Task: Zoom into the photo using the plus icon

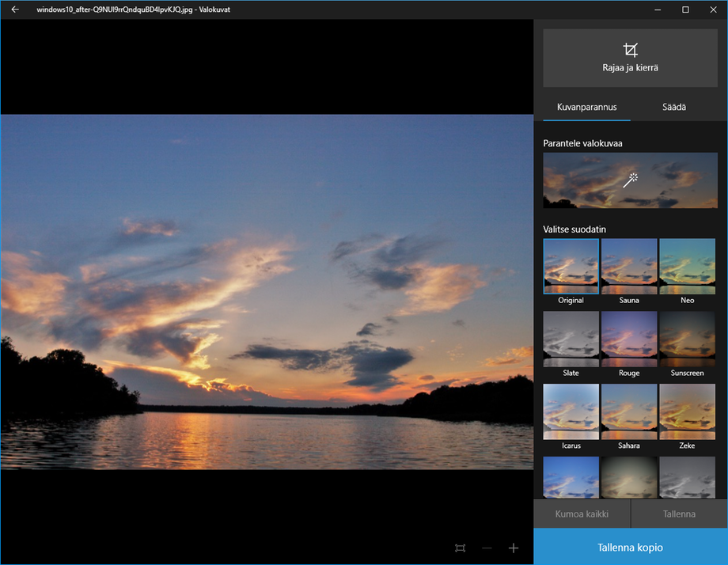Action: pos(513,548)
